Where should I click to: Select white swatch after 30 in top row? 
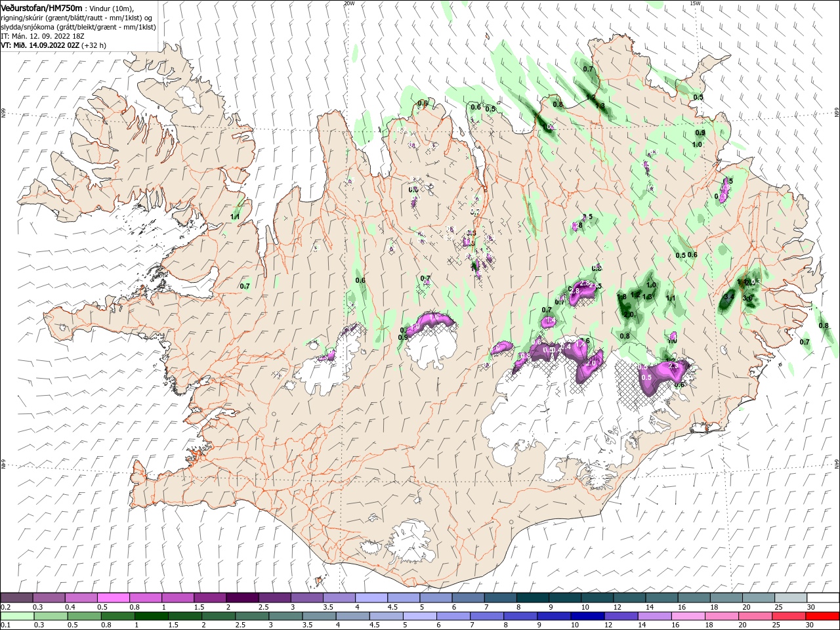[823, 598]
